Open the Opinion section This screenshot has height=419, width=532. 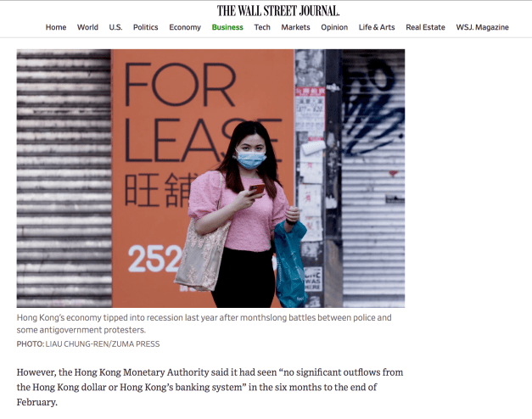tap(334, 27)
